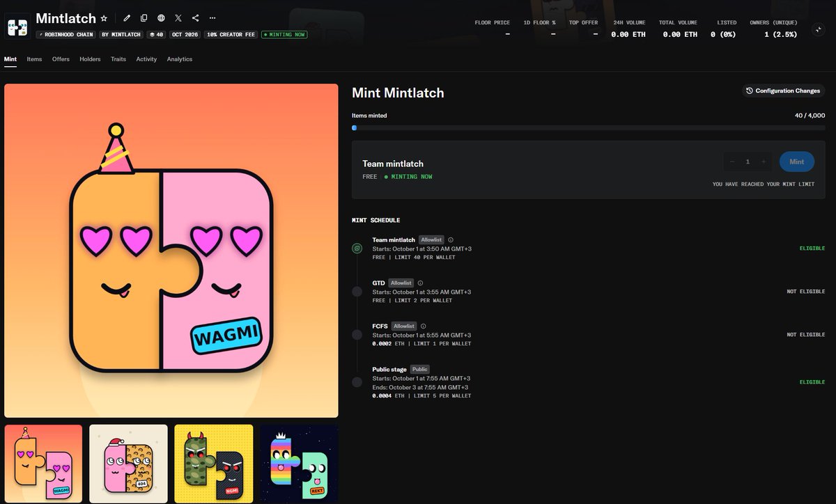Click the Floor Price stat
This screenshot has height=504, width=836.
pyautogui.click(x=493, y=29)
